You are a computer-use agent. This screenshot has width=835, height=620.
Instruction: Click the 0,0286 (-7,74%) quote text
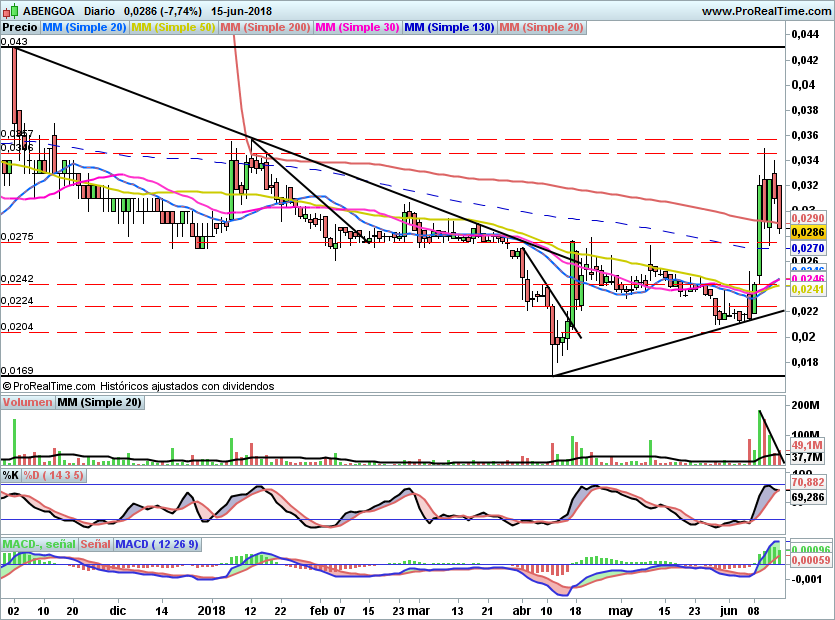point(162,11)
